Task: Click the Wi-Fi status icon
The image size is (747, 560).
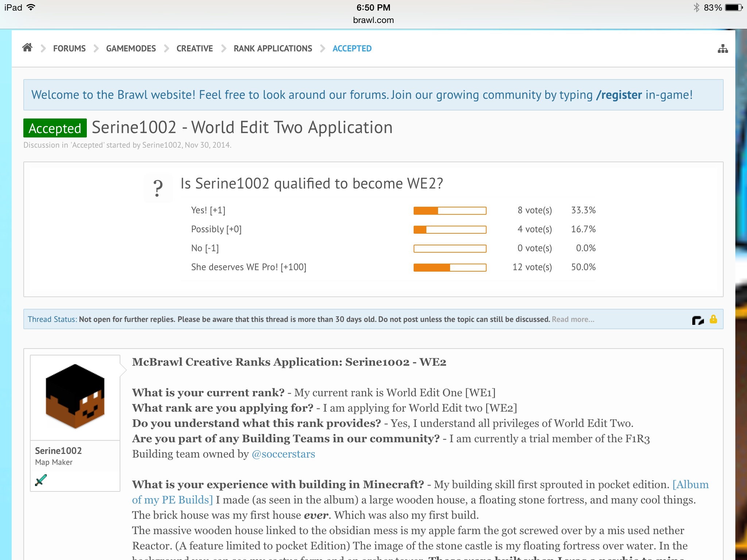Action: point(31,7)
